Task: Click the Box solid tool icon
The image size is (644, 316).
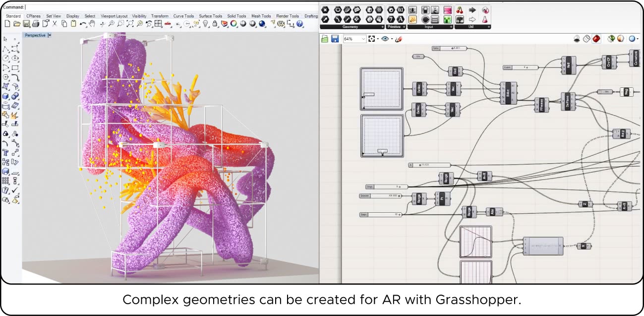Action: pos(5,96)
